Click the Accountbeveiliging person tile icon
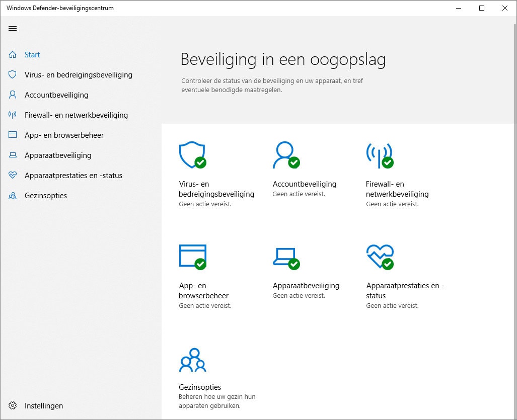This screenshot has width=517, height=420. pos(286,154)
